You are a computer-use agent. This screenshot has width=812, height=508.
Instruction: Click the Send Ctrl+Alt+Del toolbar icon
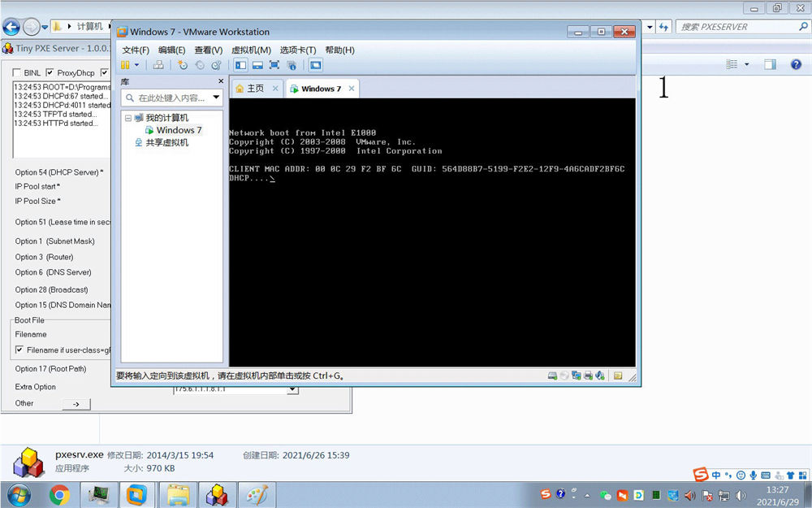[158, 65]
